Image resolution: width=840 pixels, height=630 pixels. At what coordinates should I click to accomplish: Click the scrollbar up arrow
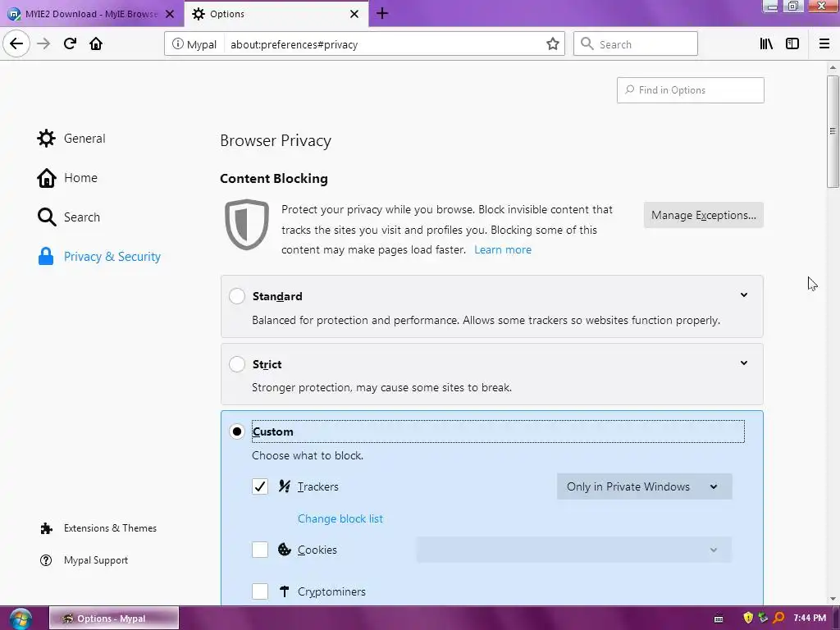(833, 68)
